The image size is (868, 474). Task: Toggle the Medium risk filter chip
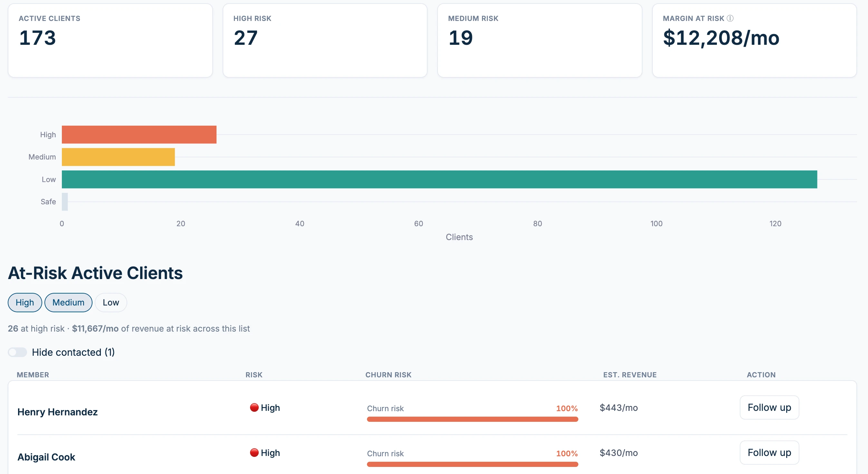[x=68, y=302]
